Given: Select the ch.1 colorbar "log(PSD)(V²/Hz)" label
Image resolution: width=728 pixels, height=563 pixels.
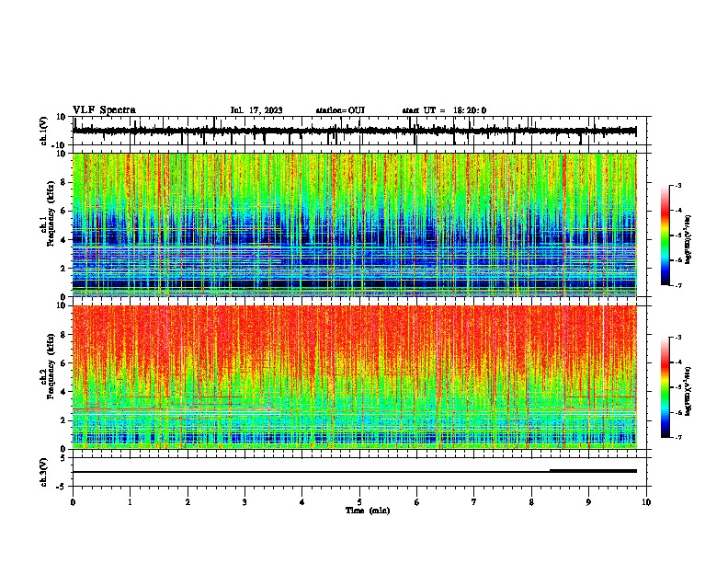Looking at the screenshot, I should [688, 239].
